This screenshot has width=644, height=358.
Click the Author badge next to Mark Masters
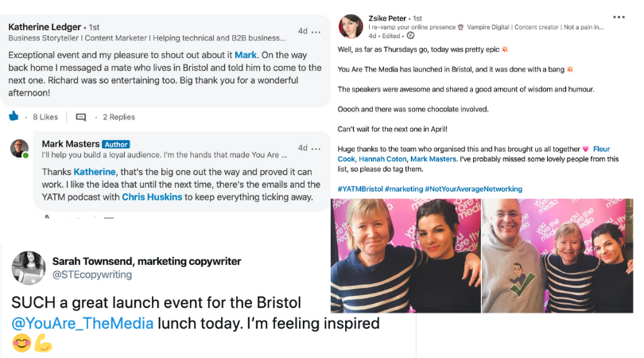(x=116, y=144)
